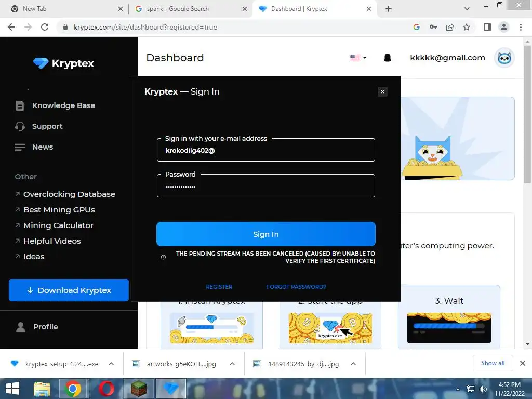Open the Windows Start menu

(12, 389)
